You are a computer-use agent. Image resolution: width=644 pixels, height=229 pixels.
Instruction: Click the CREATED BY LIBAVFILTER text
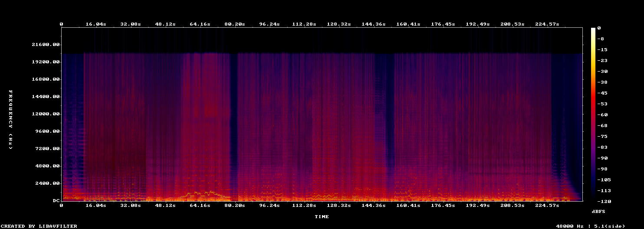(39, 226)
